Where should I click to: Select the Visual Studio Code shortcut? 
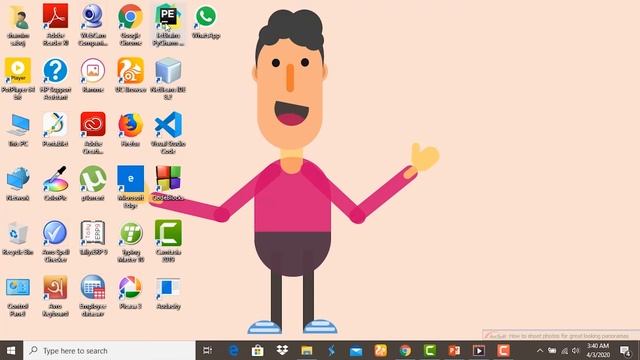(x=168, y=124)
